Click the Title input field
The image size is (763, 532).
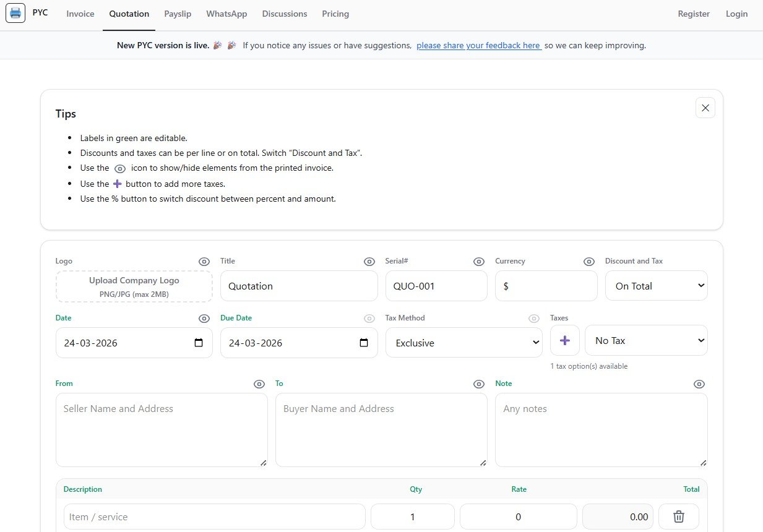tap(299, 286)
